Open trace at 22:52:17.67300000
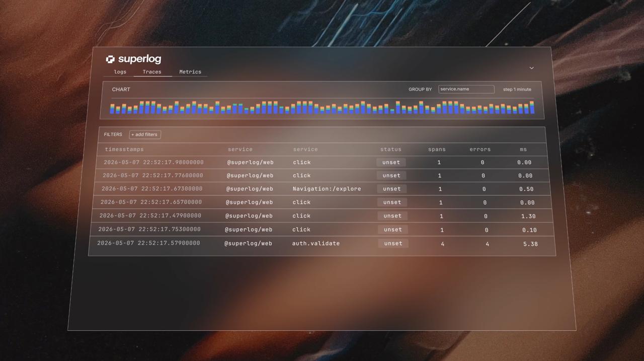The height and width of the screenshot is (361, 644). click(x=323, y=189)
